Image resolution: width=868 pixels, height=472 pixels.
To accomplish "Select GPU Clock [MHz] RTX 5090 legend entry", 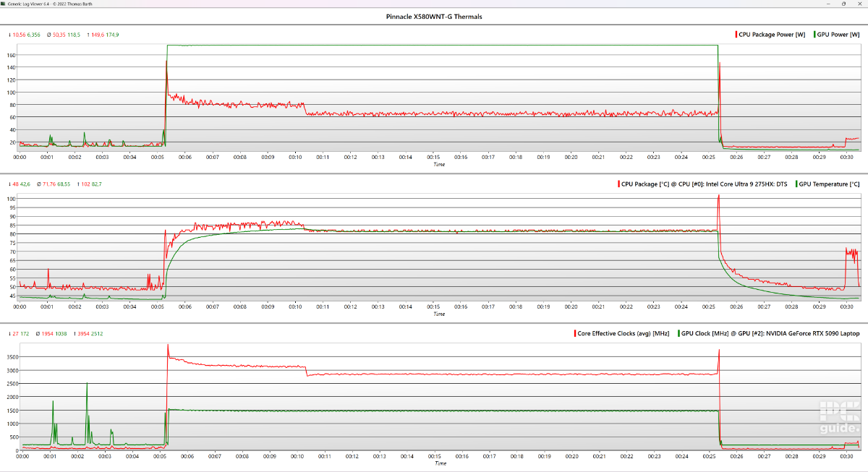I will pyautogui.click(x=770, y=334).
